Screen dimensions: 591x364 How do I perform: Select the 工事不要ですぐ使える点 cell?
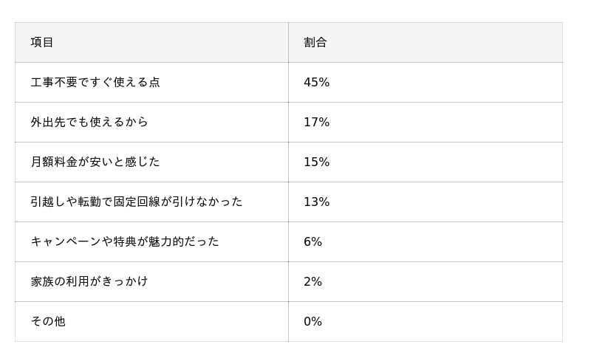[95, 83]
